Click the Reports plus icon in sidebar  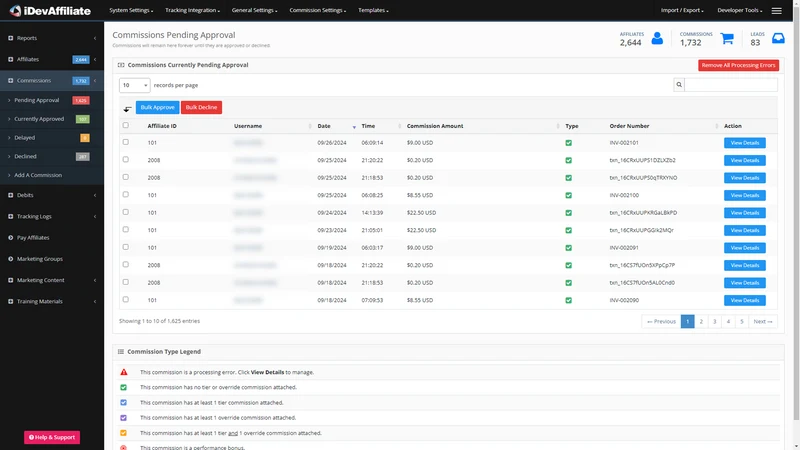[x=10, y=38]
